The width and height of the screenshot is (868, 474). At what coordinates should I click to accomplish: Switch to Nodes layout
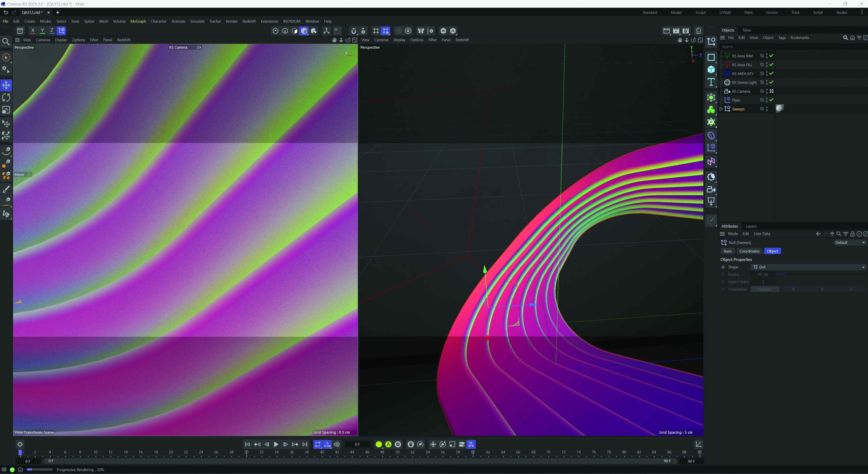[x=842, y=12]
